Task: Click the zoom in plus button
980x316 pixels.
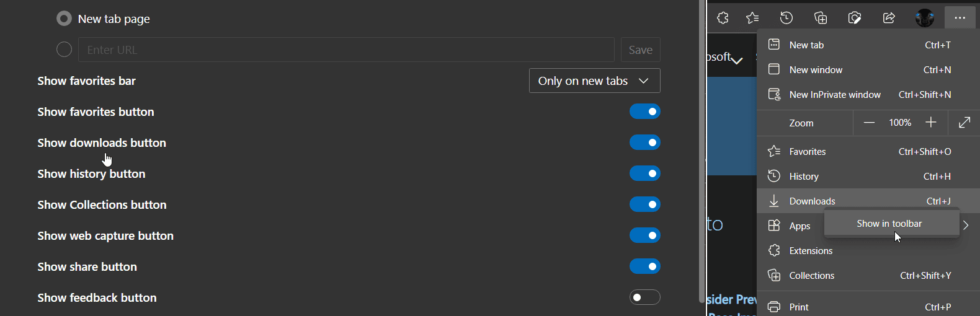Action: 930,123
